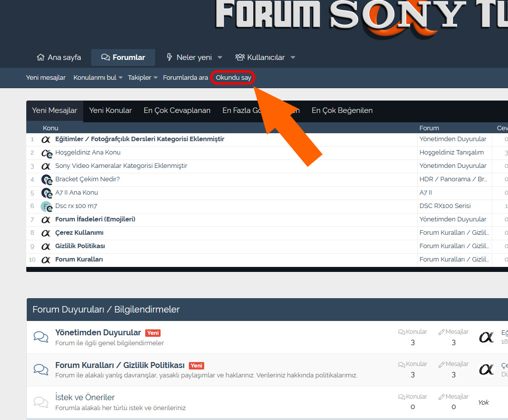Open the Forum İfadeleri (Emojileri) topic
The width and height of the screenshot is (508, 420).
pos(95,219)
